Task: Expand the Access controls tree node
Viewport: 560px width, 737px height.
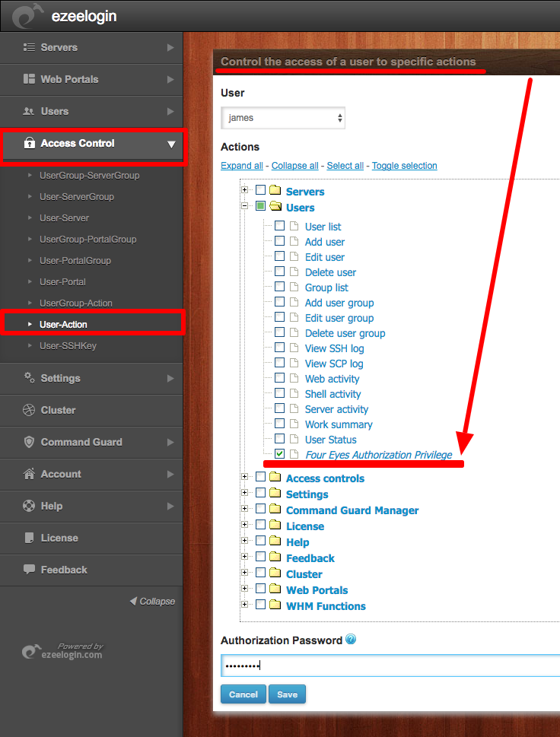Action: 244,477
